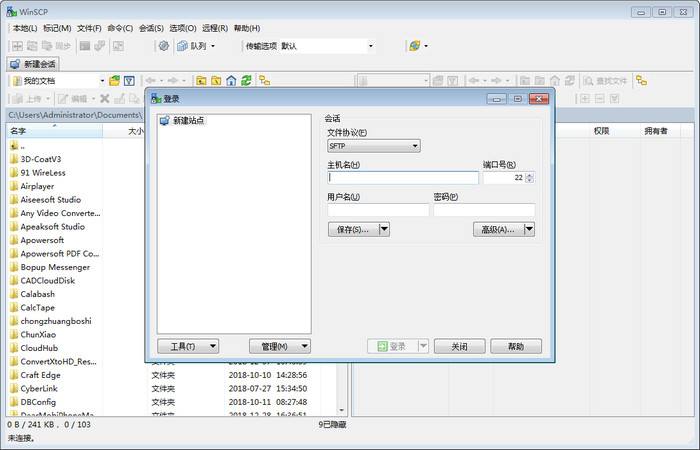Expand the file protocol SFTP dropdown

[x=374, y=146]
